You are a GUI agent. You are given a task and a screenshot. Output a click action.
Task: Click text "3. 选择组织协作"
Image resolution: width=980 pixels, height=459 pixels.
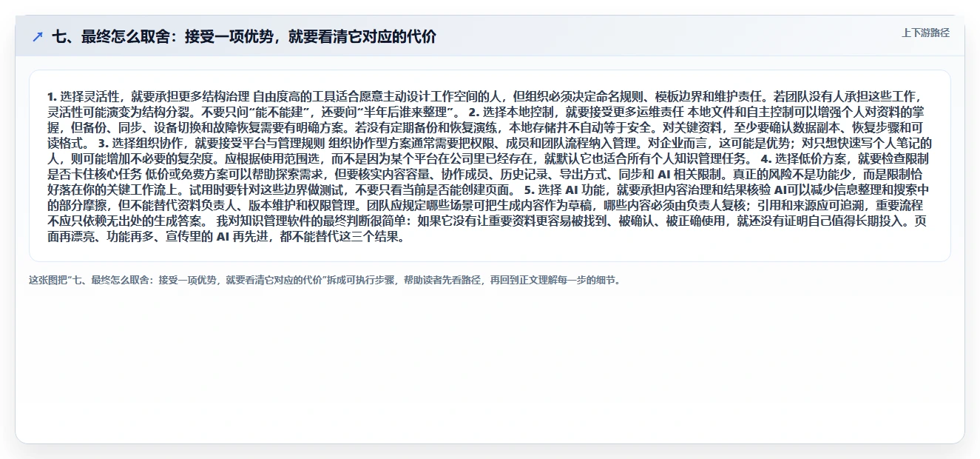(x=142, y=143)
